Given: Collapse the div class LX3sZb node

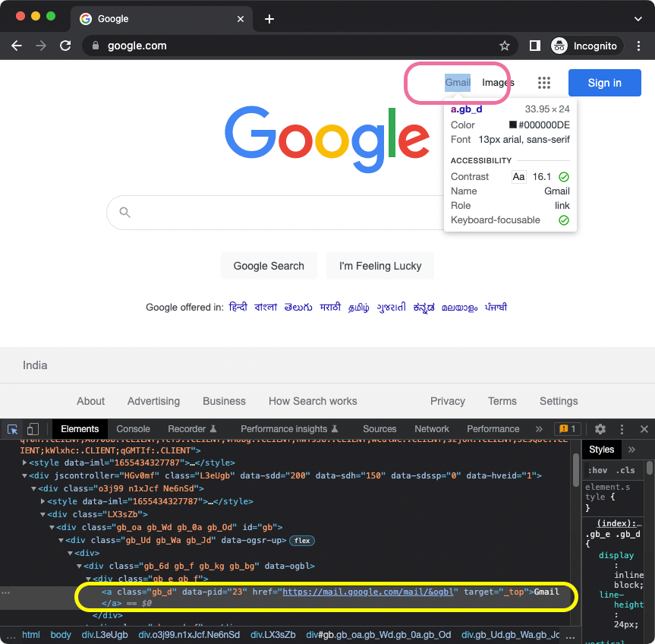Looking at the screenshot, I should pos(43,514).
